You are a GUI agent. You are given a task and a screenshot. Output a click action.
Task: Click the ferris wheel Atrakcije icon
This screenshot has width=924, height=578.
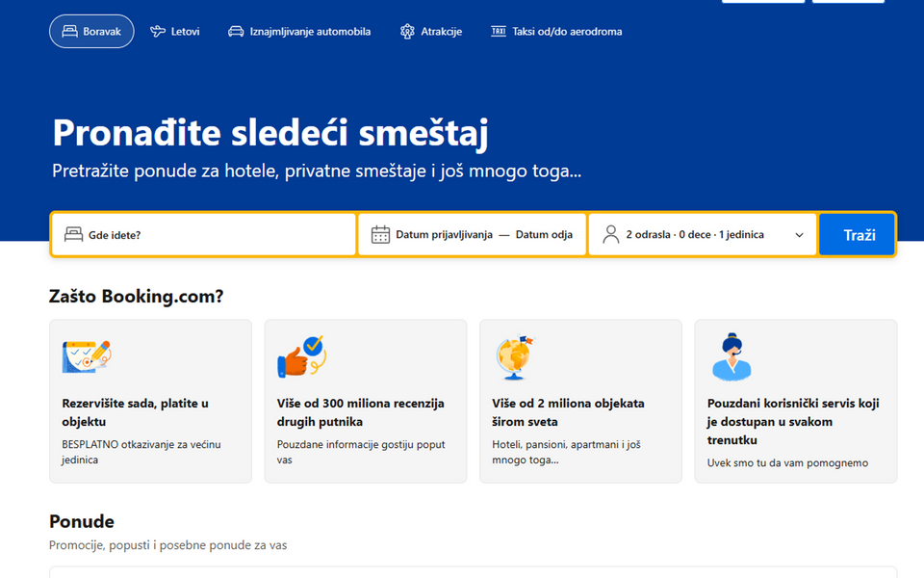click(x=407, y=32)
